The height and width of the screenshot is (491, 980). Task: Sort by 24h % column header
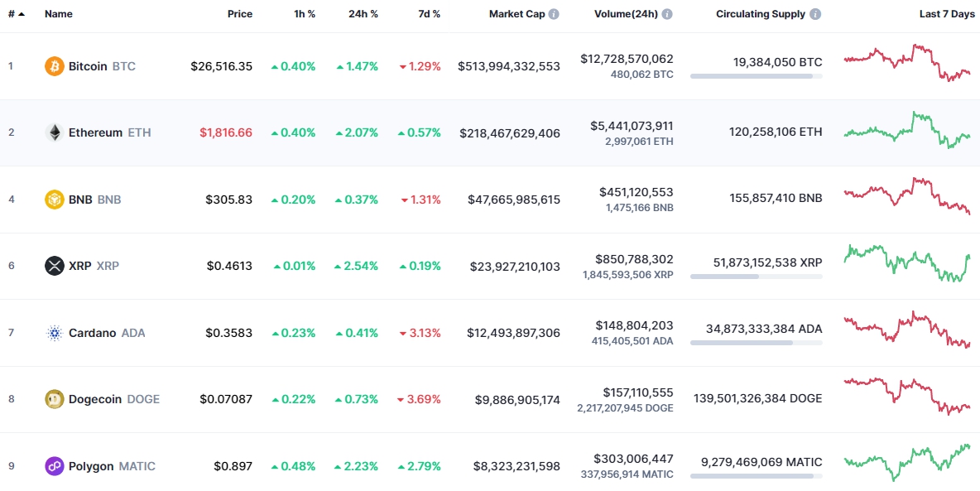coord(363,14)
